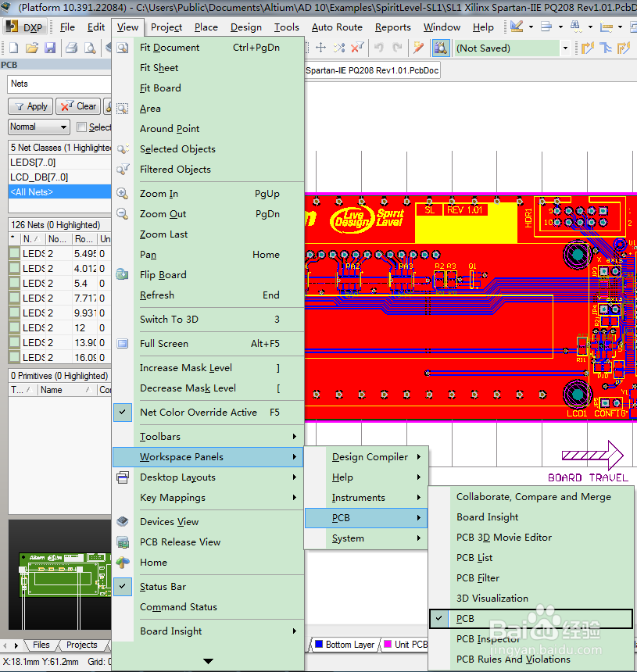Click the move crosshair toolbar icon
637x672 pixels.
coord(320,48)
